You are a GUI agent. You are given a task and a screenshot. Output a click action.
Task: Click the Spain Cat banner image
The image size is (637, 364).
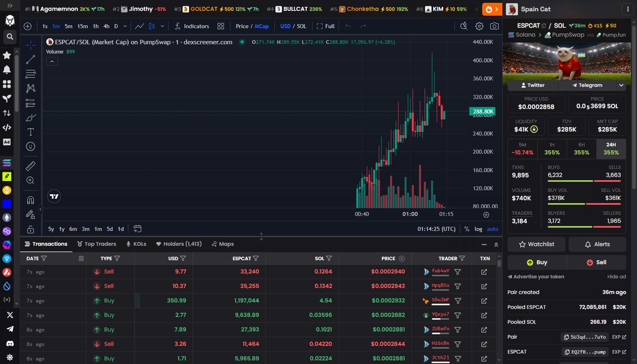pos(566,62)
